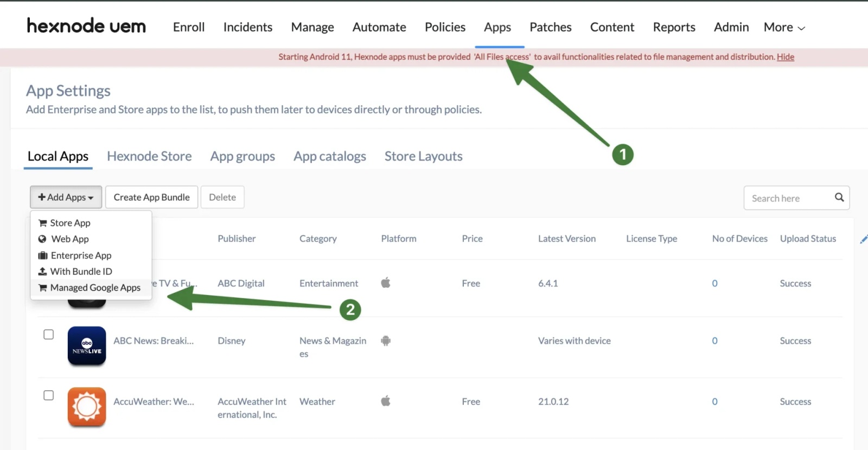Image resolution: width=868 pixels, height=450 pixels.
Task: Open the Apps navigation item
Action: [x=497, y=27]
